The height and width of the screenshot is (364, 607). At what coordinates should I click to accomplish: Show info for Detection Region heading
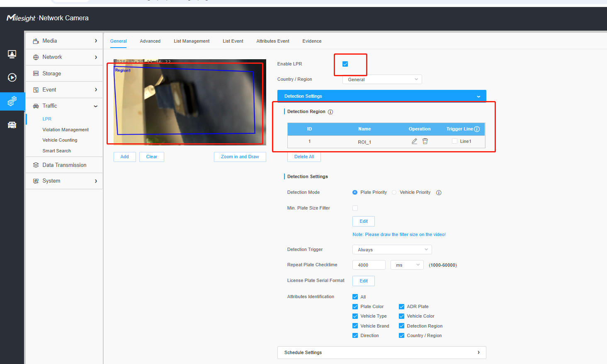pyautogui.click(x=330, y=112)
